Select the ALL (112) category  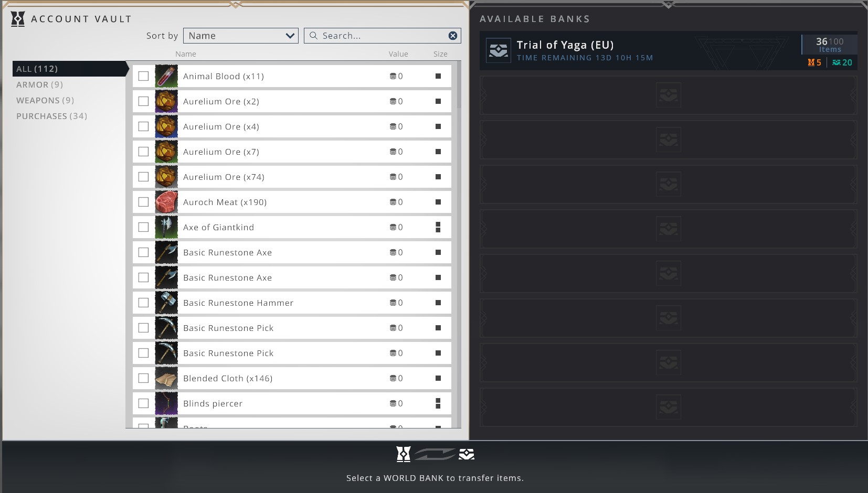coord(70,69)
